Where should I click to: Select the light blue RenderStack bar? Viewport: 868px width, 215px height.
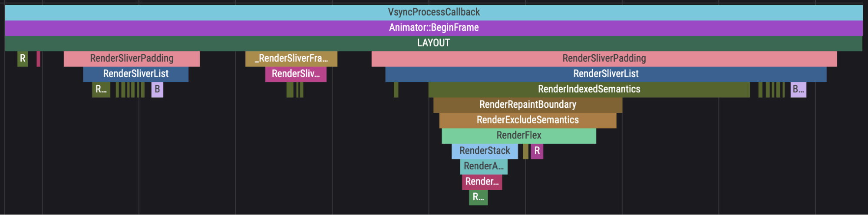tap(484, 151)
